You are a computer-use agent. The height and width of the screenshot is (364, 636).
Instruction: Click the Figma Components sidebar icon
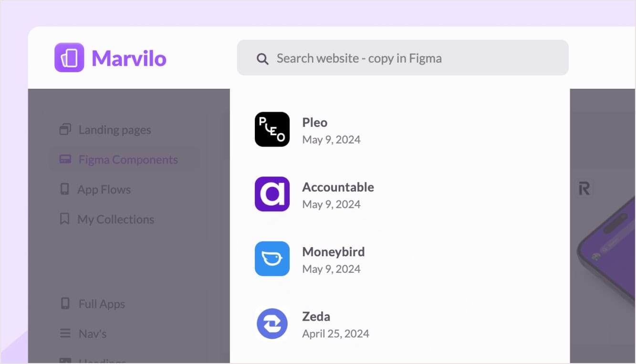[x=65, y=159]
